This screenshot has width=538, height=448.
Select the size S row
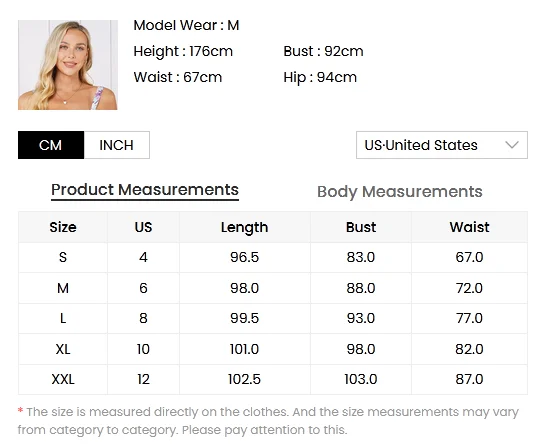(x=273, y=257)
